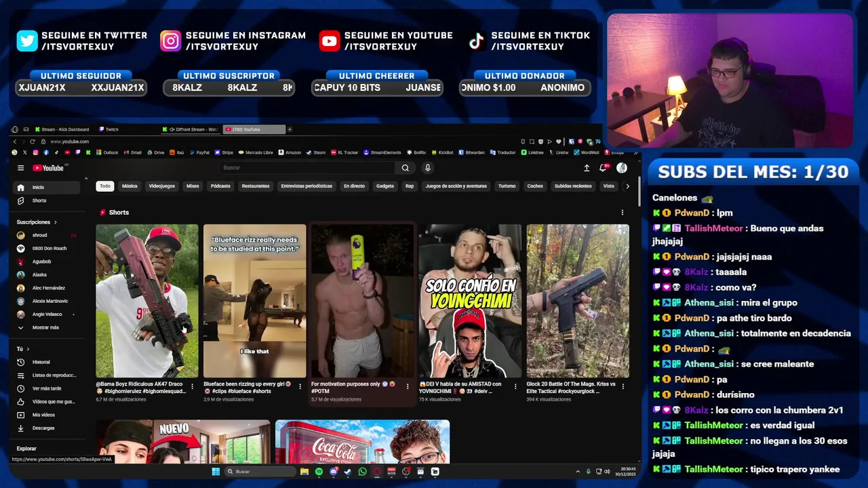Select the Pódcasts category chip
Image resolution: width=868 pixels, height=488 pixels.
pyautogui.click(x=220, y=186)
